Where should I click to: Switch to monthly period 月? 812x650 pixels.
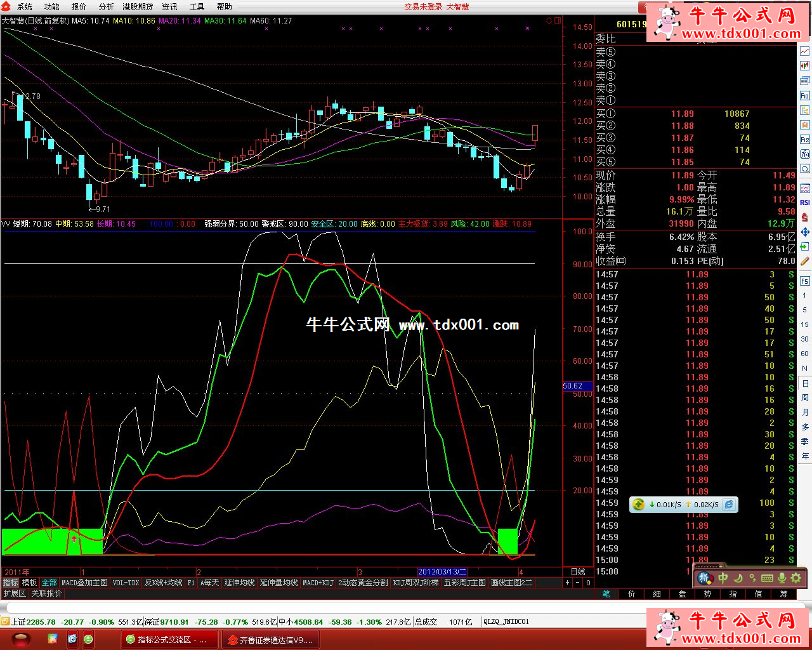(x=804, y=412)
